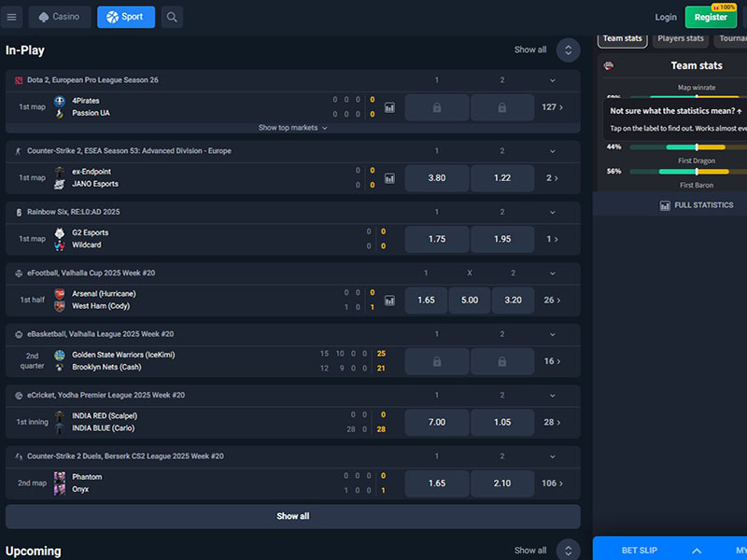
Task: Bet on ex-Endpoint at odds 3.80
Action: coord(437,178)
